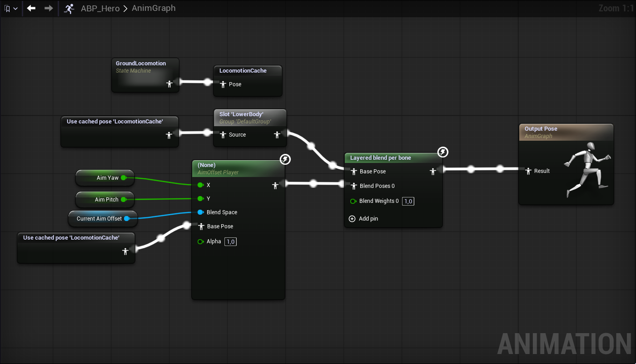Click the animation blueprint running-figure icon
Viewport: 636px width, 364px height.
69,8
